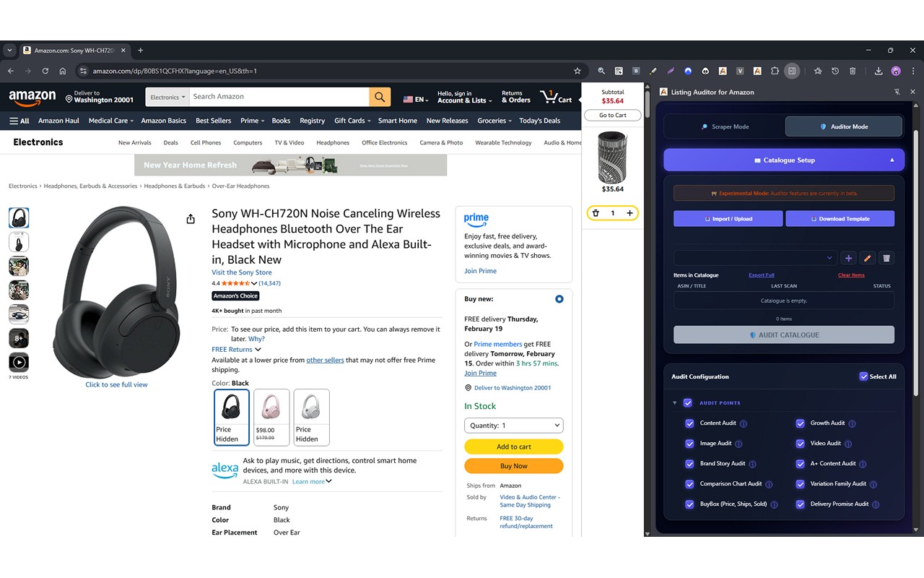Bookmark this page with the star icon
The width and height of the screenshot is (924, 578).
(577, 71)
